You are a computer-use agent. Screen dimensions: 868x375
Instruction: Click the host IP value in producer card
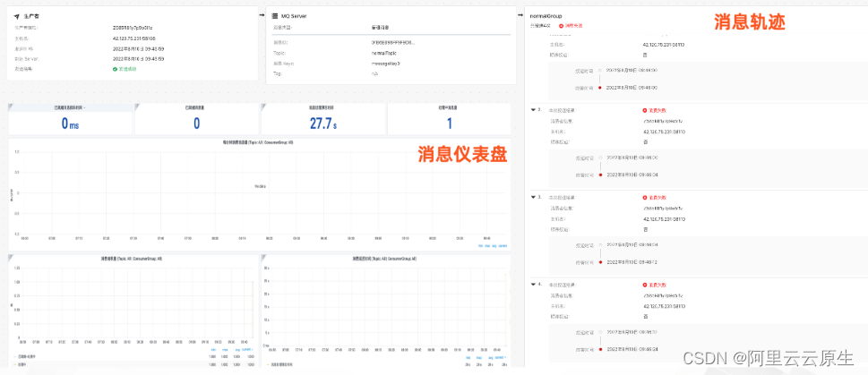pyautogui.click(x=134, y=38)
